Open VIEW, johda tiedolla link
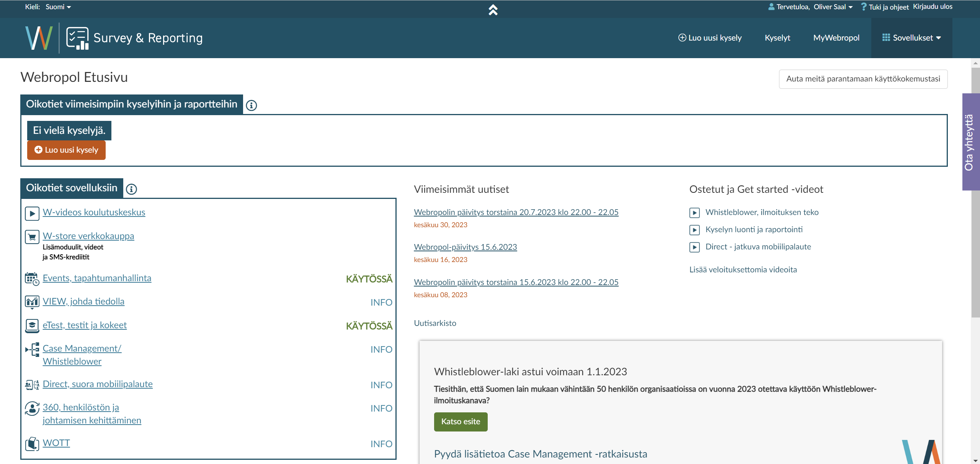 click(x=83, y=301)
